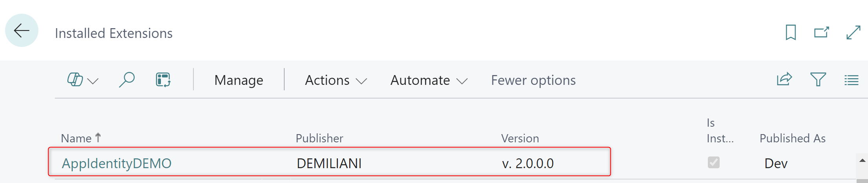868x183 pixels.
Task: Bookmark the Installed Extensions page
Action: point(790,32)
